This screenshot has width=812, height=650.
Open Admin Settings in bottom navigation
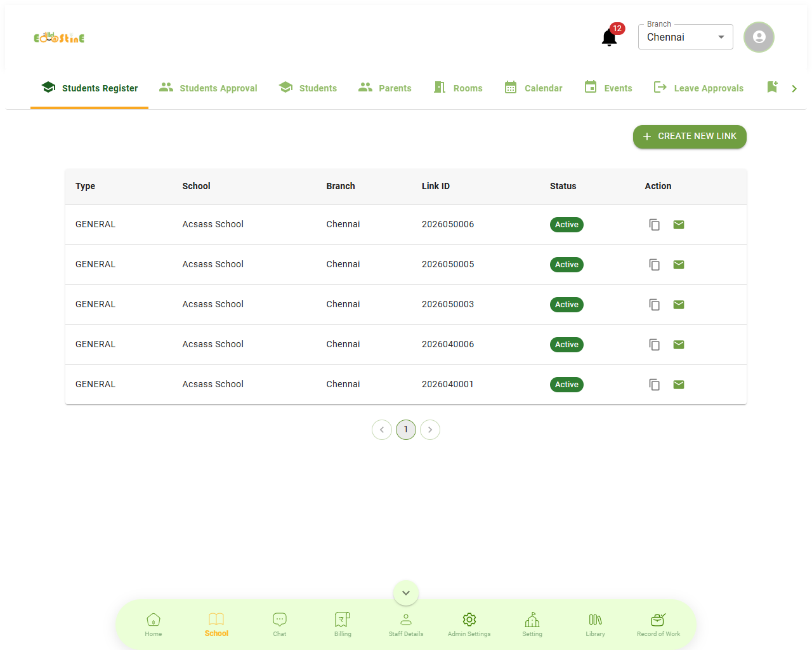tap(469, 625)
